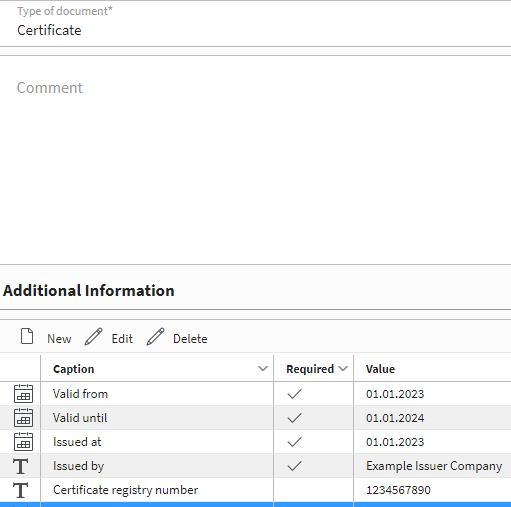Image resolution: width=511 pixels, height=507 pixels.
Task: Click the New button label
Action: tap(59, 339)
